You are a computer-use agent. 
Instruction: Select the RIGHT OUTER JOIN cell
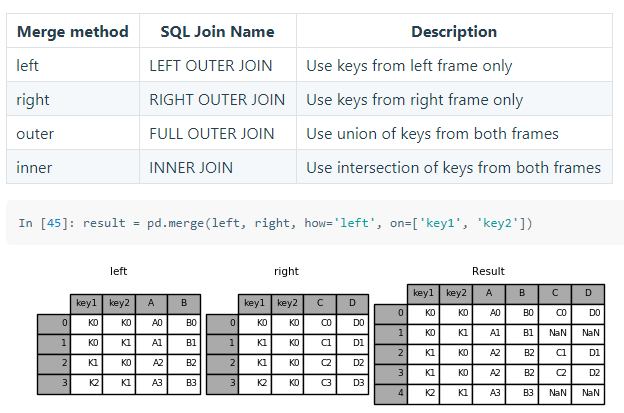point(217,100)
